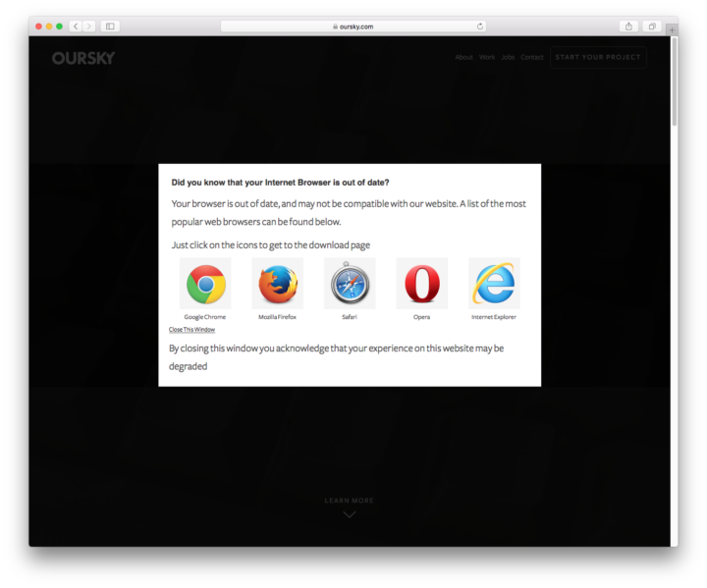Click the Safari label under the icon
707x588 pixels.
tap(350, 317)
